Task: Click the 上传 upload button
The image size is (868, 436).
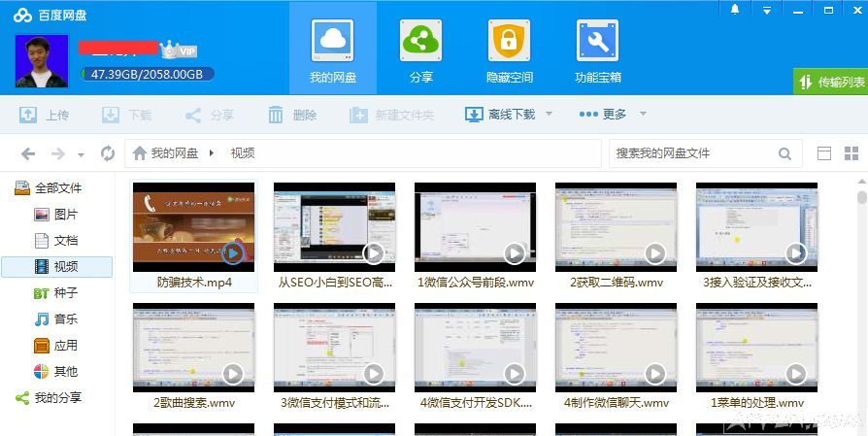Action: (45, 115)
